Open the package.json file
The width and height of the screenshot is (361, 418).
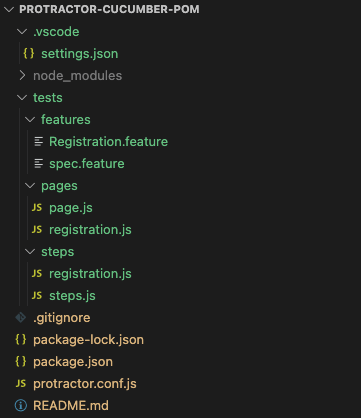[x=73, y=362]
